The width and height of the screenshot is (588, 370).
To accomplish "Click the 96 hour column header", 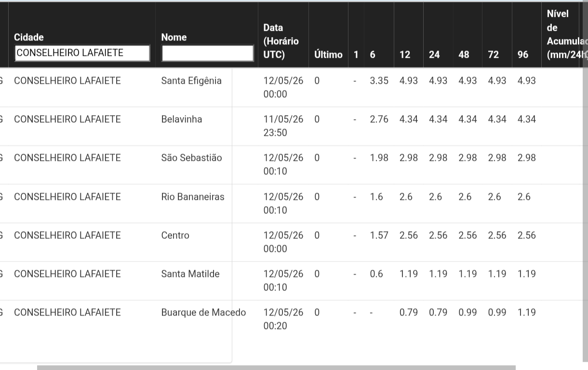I will 523,54.
